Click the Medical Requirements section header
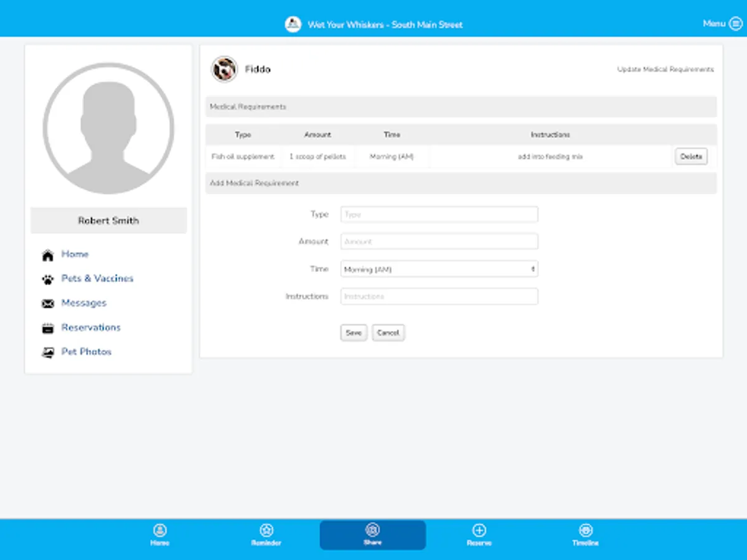The image size is (747, 560). click(x=461, y=107)
